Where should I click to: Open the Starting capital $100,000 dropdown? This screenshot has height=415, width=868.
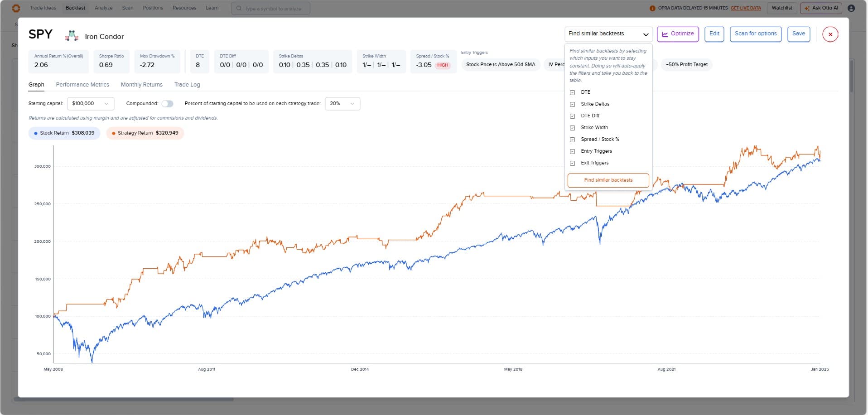[90, 104]
